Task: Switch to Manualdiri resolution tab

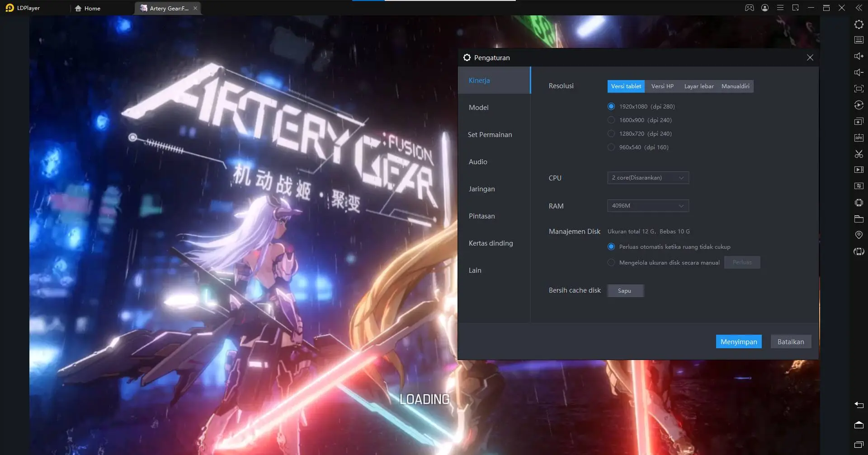Action: [735, 86]
